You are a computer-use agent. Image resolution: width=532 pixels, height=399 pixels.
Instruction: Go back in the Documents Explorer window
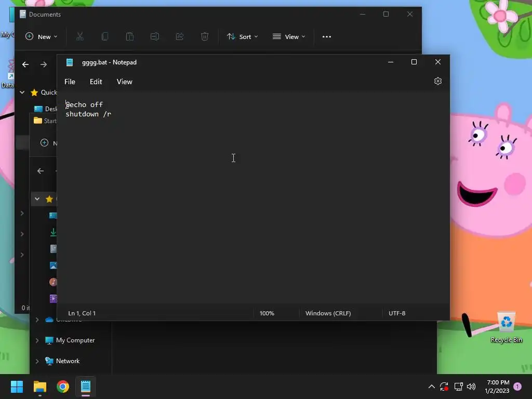25,64
